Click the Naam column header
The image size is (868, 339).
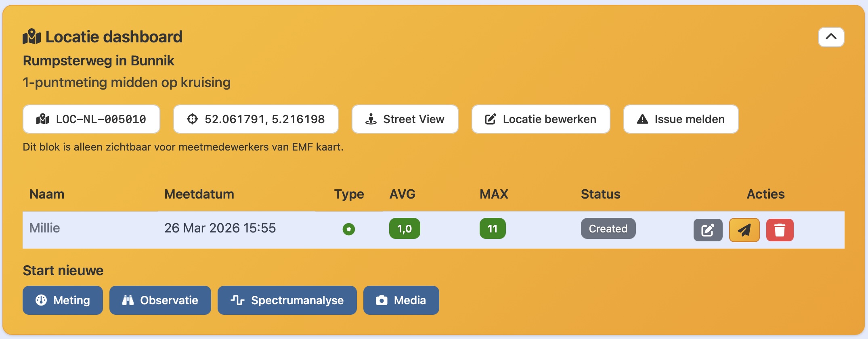[47, 194]
